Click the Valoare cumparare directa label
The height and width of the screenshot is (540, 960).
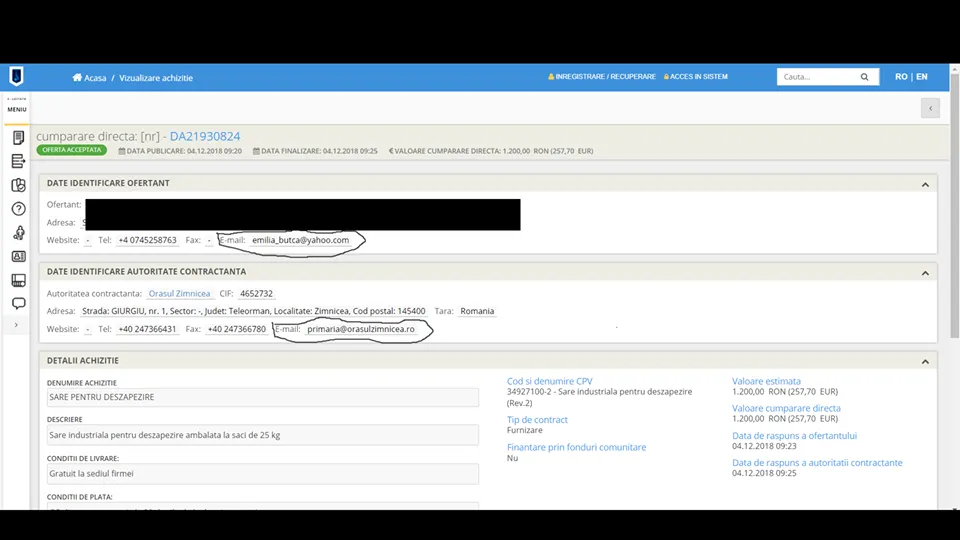pos(786,408)
